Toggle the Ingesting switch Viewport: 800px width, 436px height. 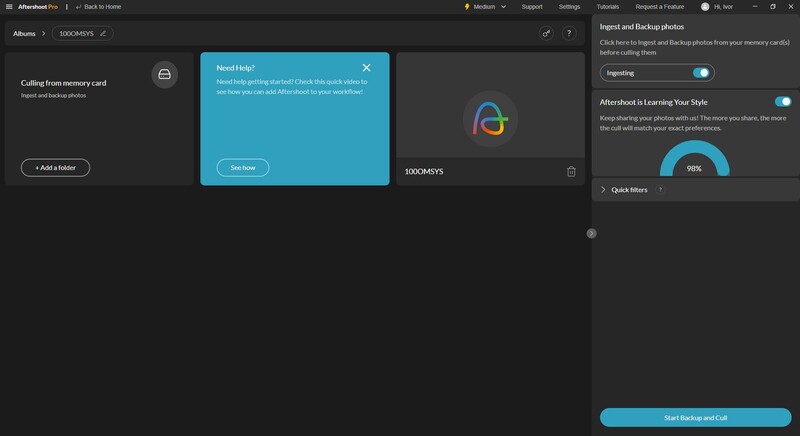click(x=701, y=73)
